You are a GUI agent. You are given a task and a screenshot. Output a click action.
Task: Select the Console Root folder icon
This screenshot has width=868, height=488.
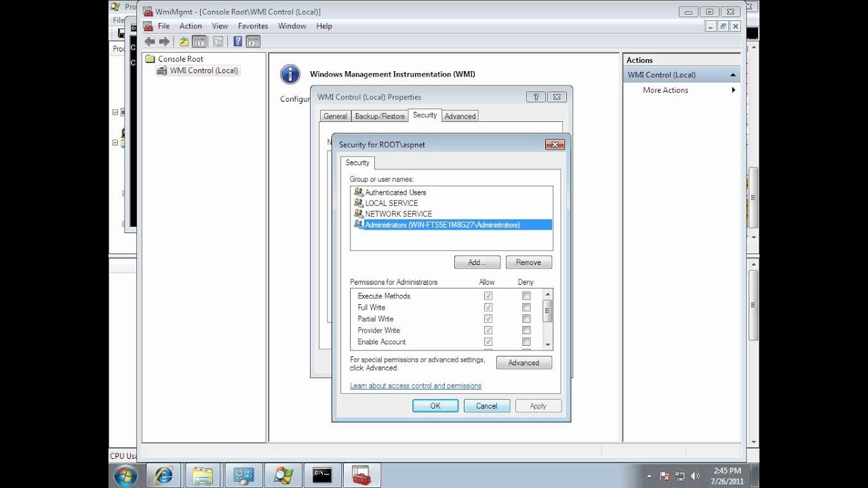[x=151, y=59]
